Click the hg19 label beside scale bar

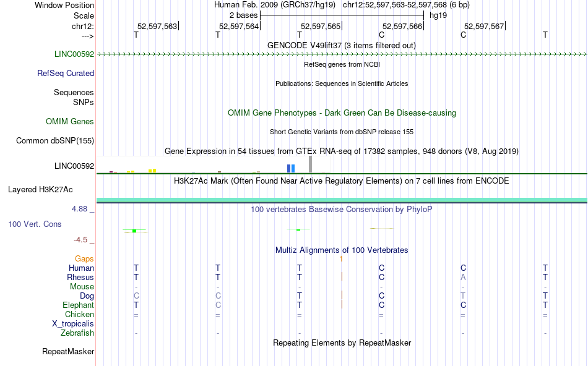[438, 15]
